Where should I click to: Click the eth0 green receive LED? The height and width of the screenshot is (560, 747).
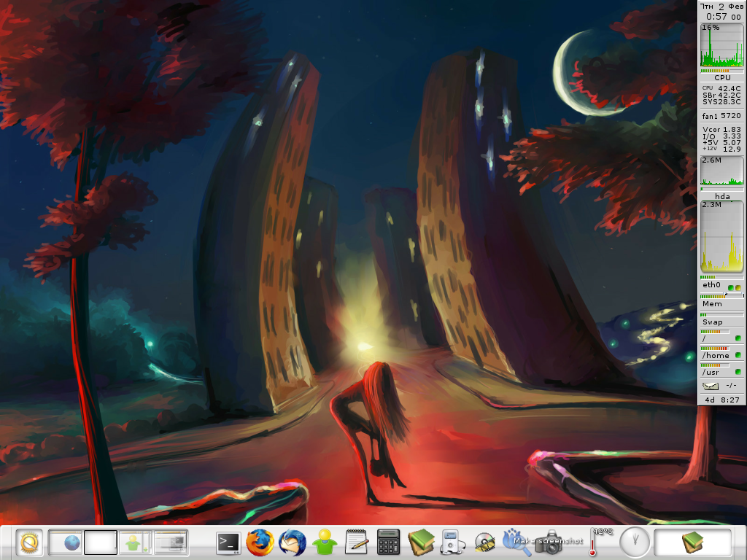[x=731, y=287]
